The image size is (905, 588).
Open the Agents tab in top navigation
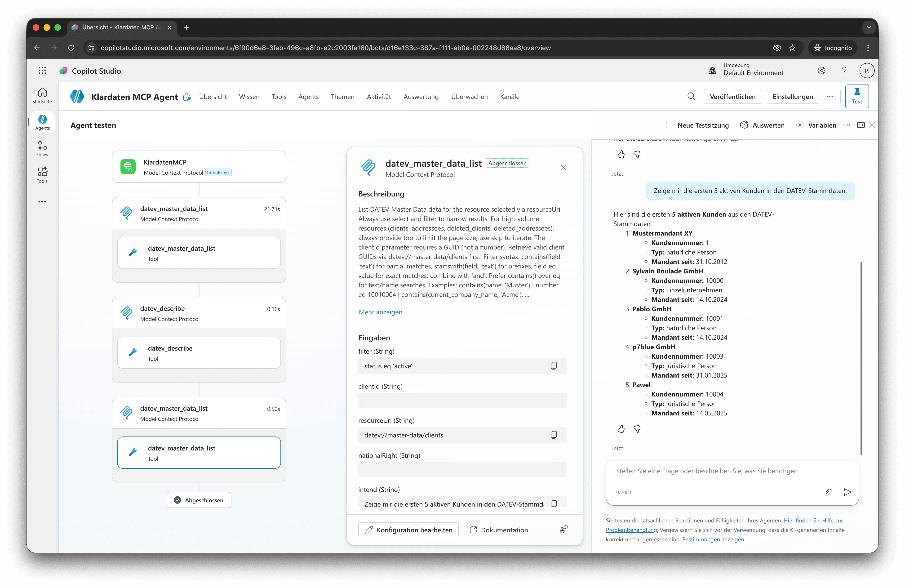(x=308, y=97)
